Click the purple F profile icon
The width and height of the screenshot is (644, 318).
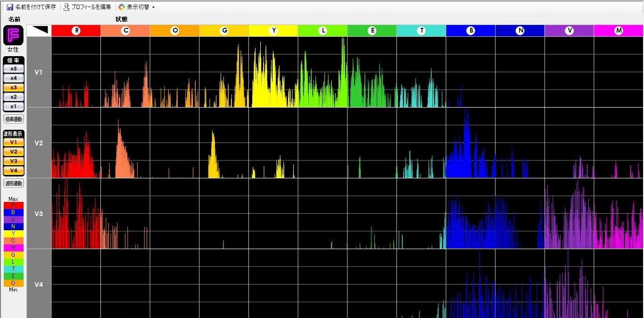click(x=13, y=35)
